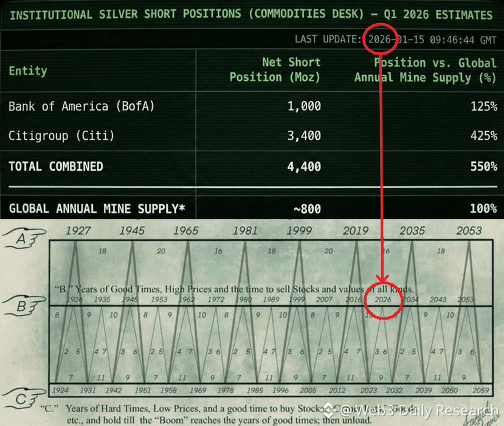Viewport: 504px width, 426px height.
Task: Click the '4,400' combined value
Action: click(x=304, y=167)
